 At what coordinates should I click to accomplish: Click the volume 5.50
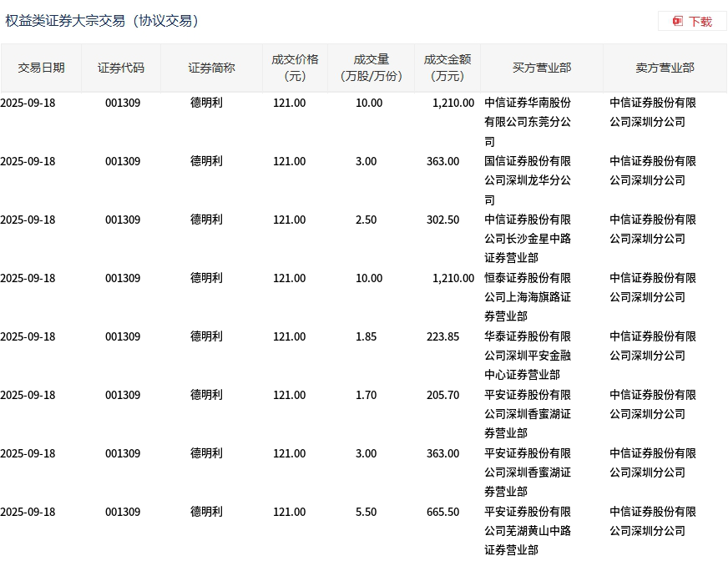366,512
